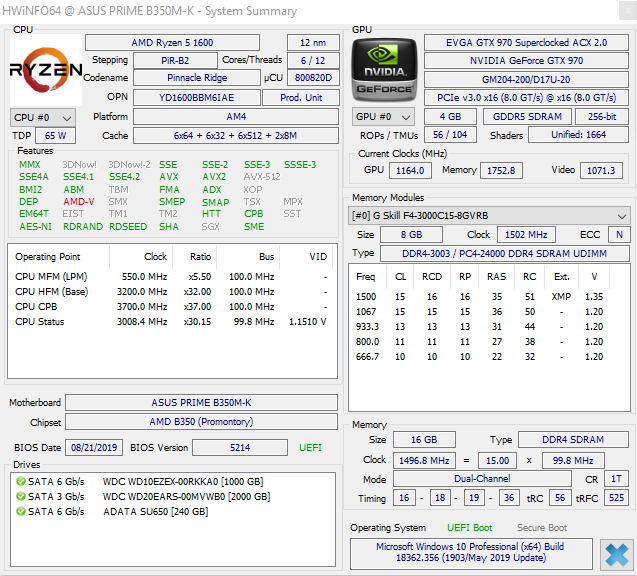This screenshot has width=637, height=576.
Task: Click the ASUS PRIME B350M-K motherboard field
Action: 202,403
